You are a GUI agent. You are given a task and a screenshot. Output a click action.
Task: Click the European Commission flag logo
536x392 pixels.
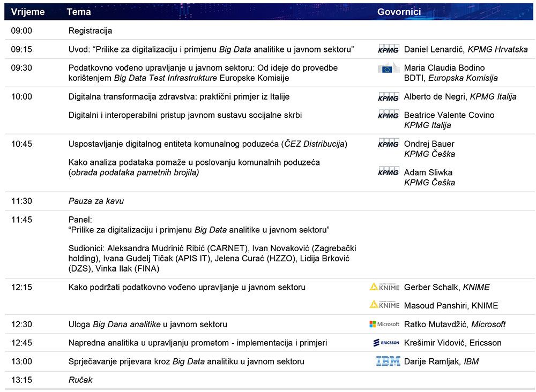389,69
